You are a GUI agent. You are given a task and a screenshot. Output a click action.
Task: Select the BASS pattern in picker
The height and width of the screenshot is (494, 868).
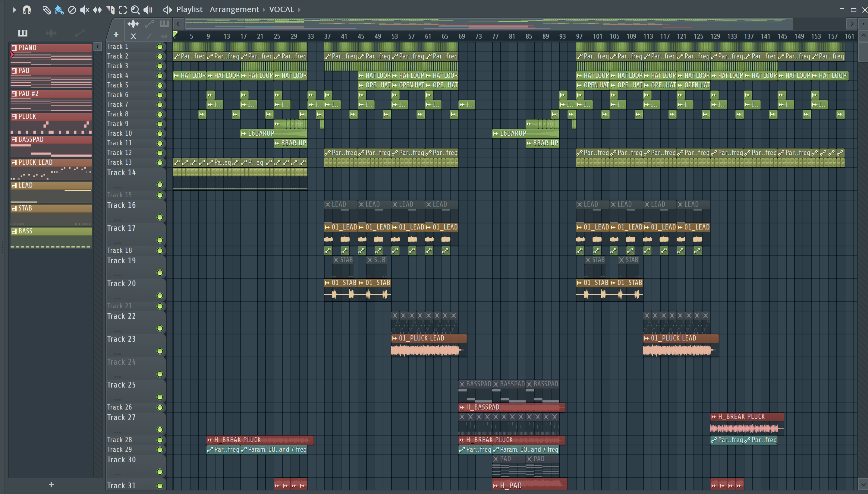click(x=51, y=238)
